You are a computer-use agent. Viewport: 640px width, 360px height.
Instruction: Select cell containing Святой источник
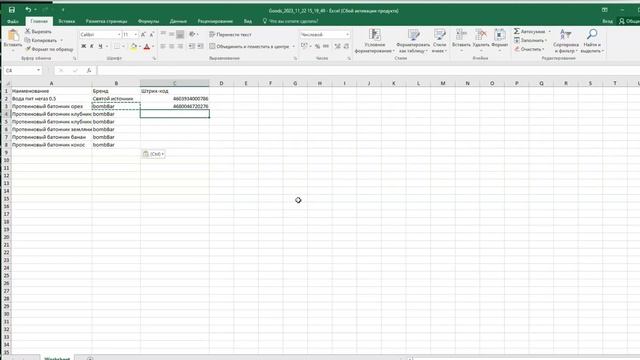click(116, 98)
